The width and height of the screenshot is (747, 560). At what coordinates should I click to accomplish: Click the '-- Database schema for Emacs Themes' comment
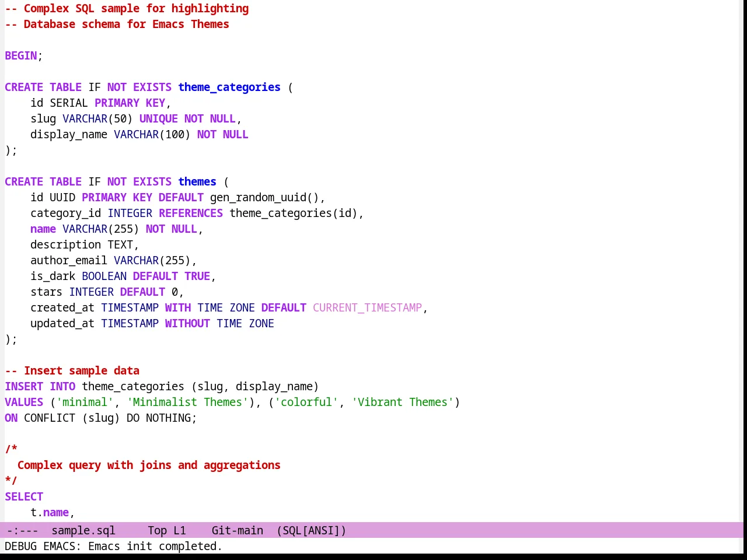pyautogui.click(x=117, y=24)
